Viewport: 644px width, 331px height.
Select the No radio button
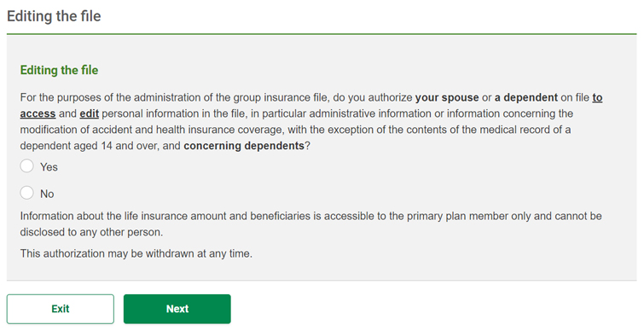tap(26, 193)
